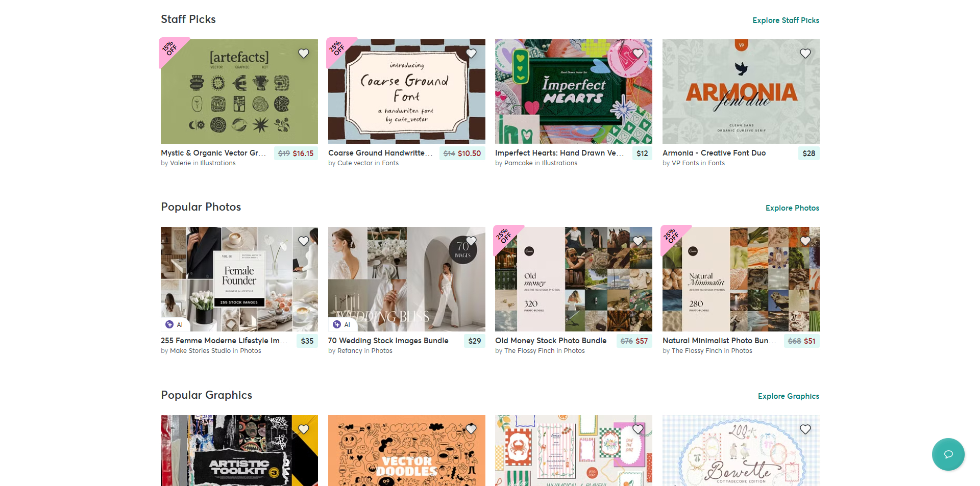Save Armonia Font Duo with its heart icon
This screenshot has height=486, width=980.
click(x=805, y=54)
